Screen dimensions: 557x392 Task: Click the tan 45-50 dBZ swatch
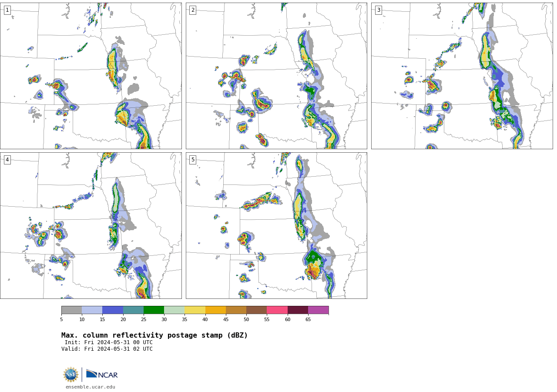point(236,310)
